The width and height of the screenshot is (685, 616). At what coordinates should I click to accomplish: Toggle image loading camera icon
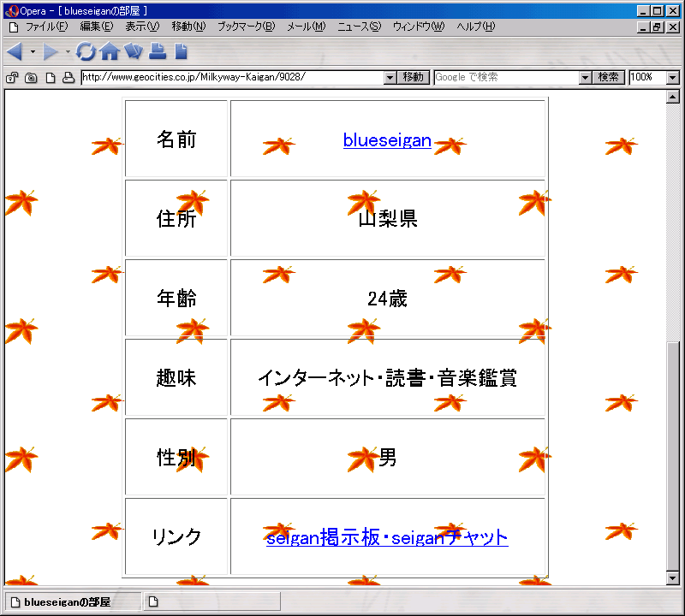[31, 78]
